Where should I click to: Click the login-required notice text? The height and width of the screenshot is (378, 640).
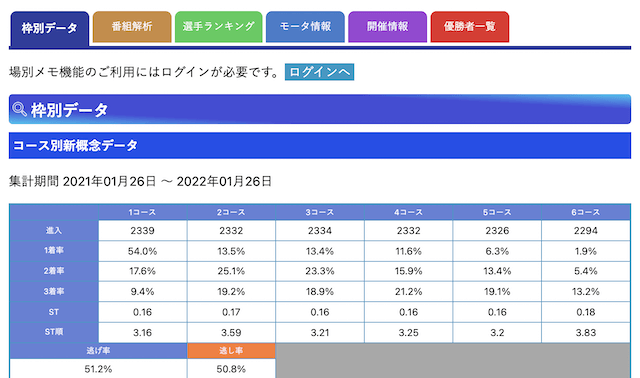pos(144,72)
